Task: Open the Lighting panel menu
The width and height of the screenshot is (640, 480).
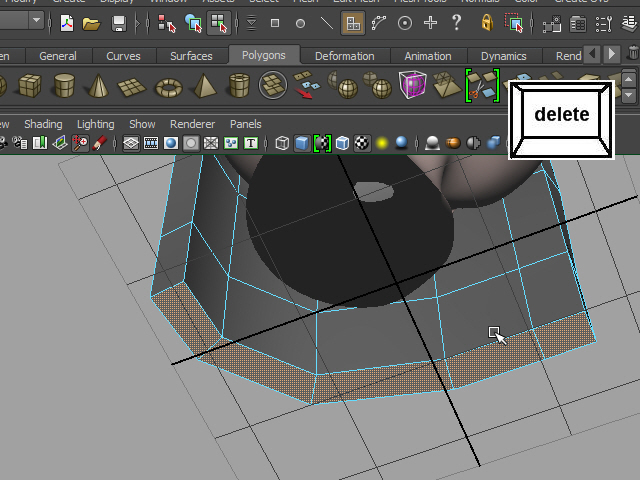Action: [x=96, y=124]
